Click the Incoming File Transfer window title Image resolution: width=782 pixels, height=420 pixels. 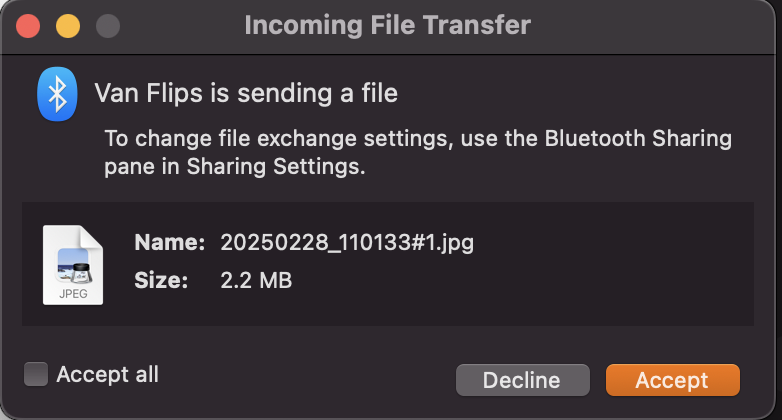coord(388,25)
